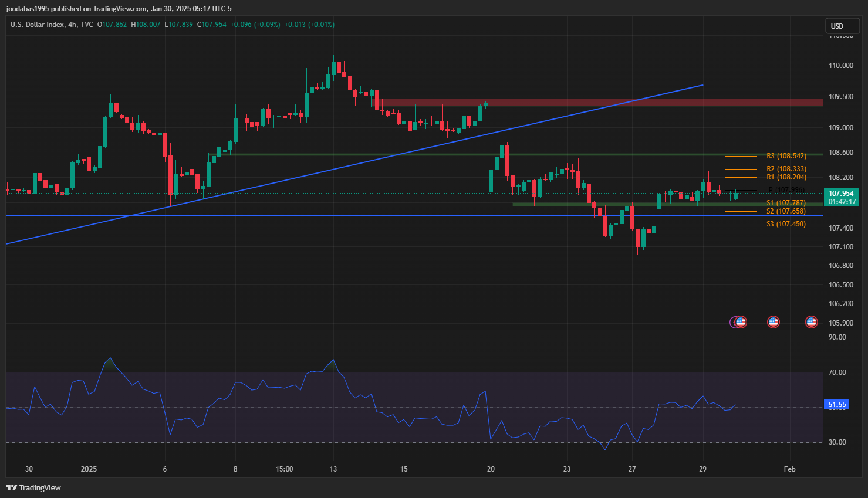Click the high value H108.007
868x498 pixels.
146,25
